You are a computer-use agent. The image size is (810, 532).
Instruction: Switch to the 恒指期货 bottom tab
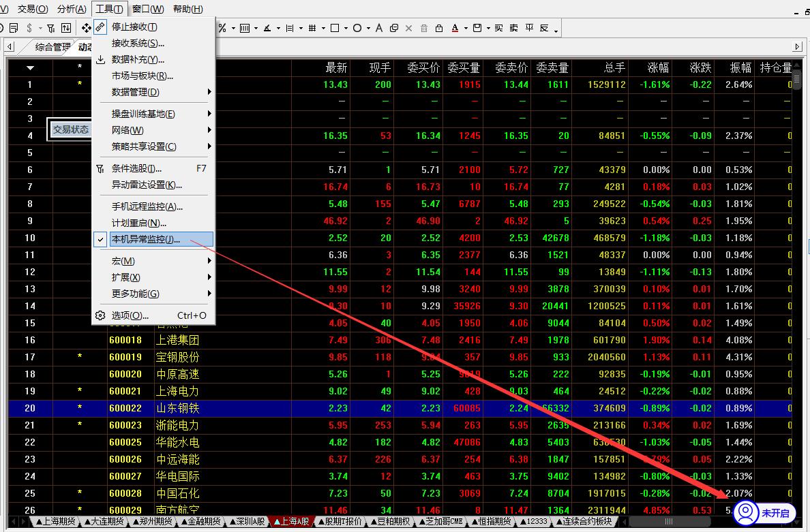491,522
